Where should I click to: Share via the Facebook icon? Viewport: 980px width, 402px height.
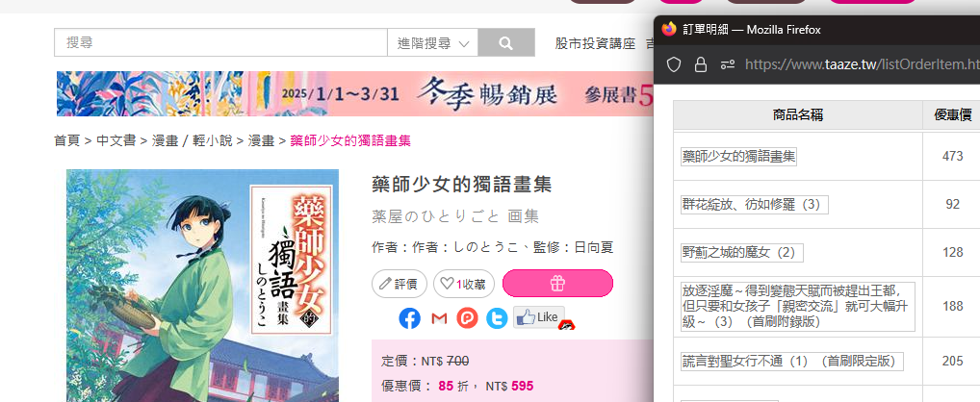pyautogui.click(x=409, y=318)
